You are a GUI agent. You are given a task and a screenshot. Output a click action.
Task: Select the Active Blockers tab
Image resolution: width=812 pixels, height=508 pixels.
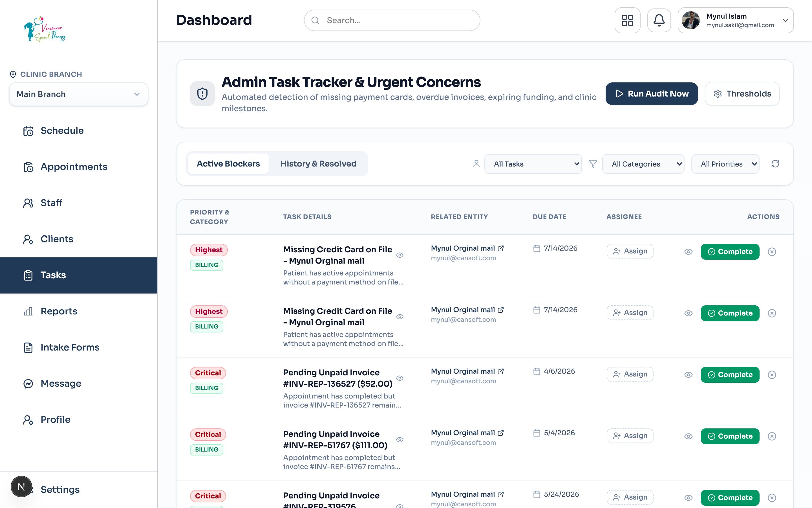pyautogui.click(x=228, y=164)
